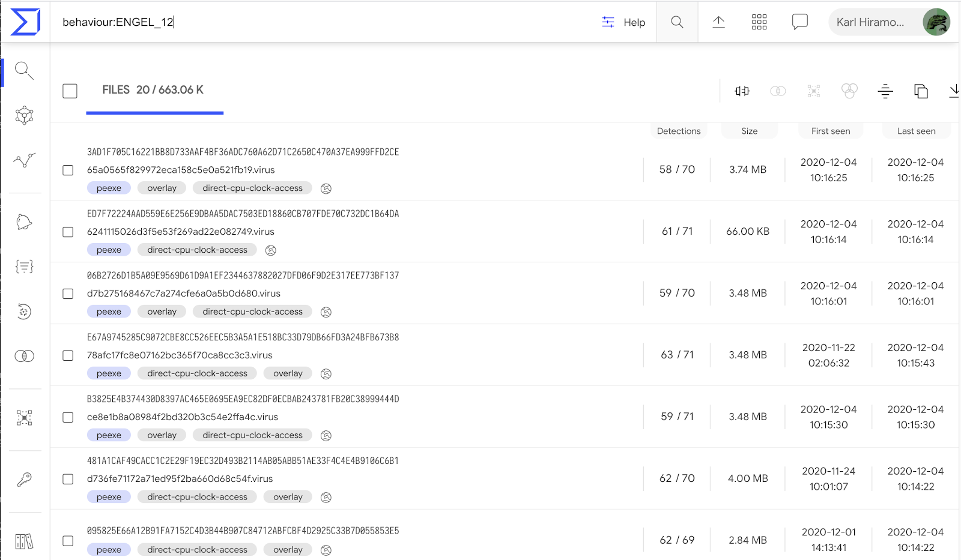Sort results by the Detections column
Image resolution: width=961 pixels, height=560 pixels.
tap(679, 131)
